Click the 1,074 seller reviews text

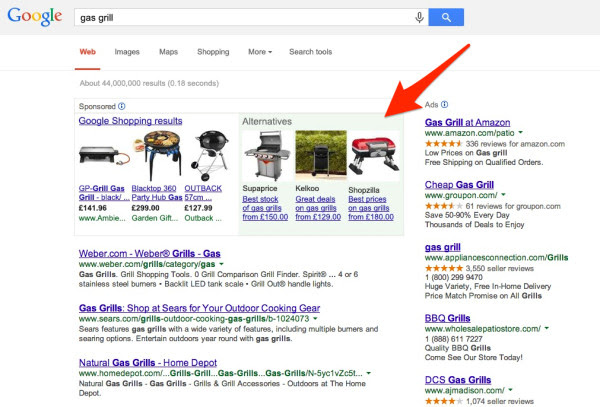tap(499, 401)
